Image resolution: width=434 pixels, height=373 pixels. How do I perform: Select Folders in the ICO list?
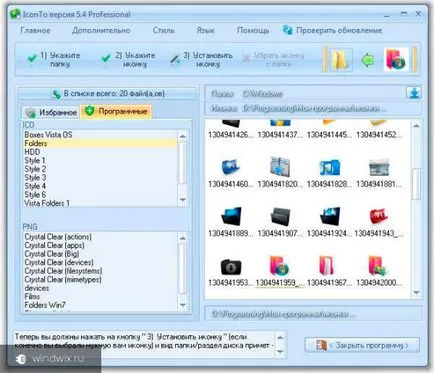click(100, 143)
